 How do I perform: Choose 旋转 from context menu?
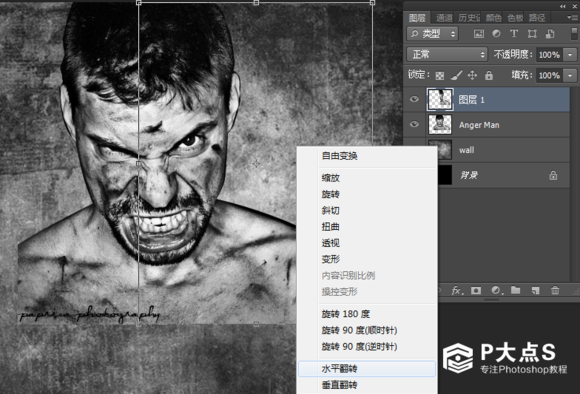click(367, 194)
